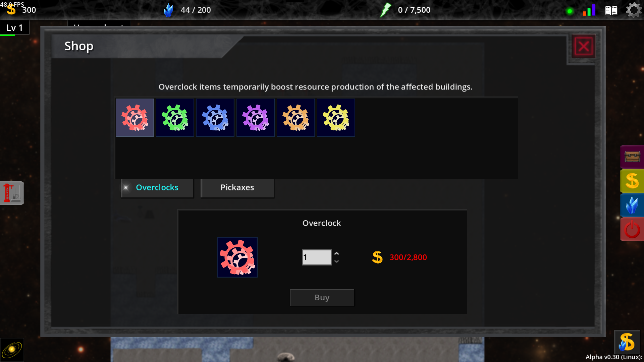The height and width of the screenshot is (362, 644).
Task: Select the yellow overclock gear item
Action: pos(336,118)
